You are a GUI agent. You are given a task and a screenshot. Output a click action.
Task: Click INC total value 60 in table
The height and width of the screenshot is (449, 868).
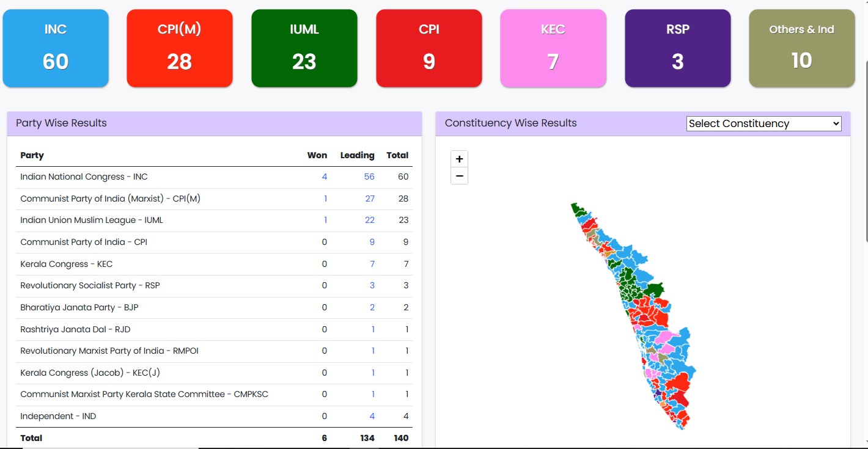(403, 177)
